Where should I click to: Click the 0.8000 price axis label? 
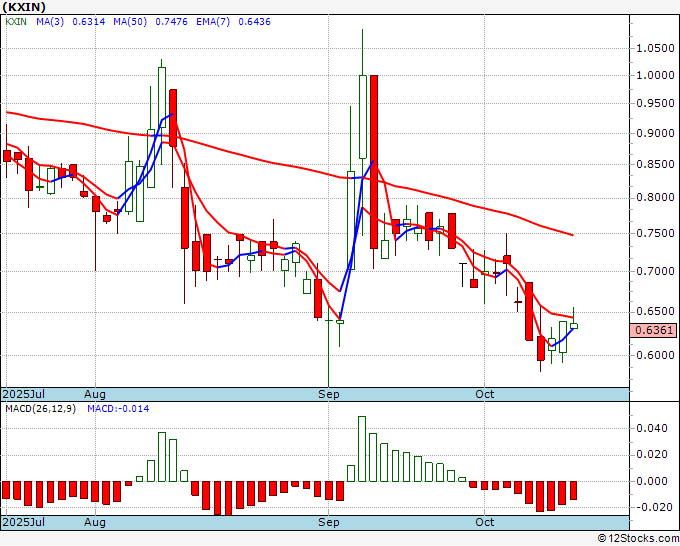click(x=655, y=197)
